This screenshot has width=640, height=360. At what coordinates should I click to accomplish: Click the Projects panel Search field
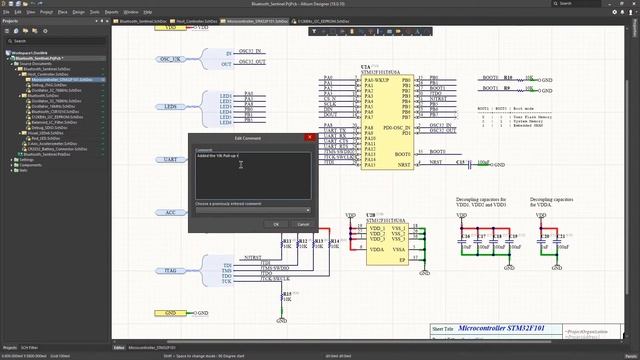tap(56, 41)
